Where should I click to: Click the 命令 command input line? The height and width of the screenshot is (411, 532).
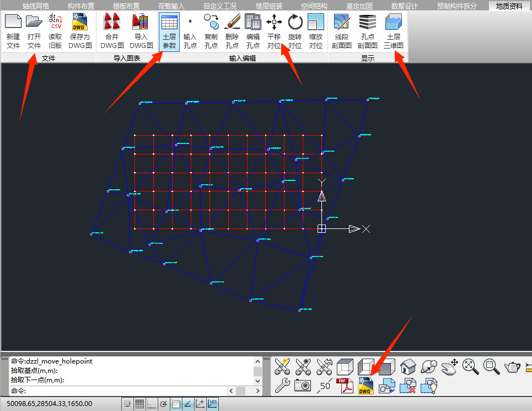click(x=119, y=391)
